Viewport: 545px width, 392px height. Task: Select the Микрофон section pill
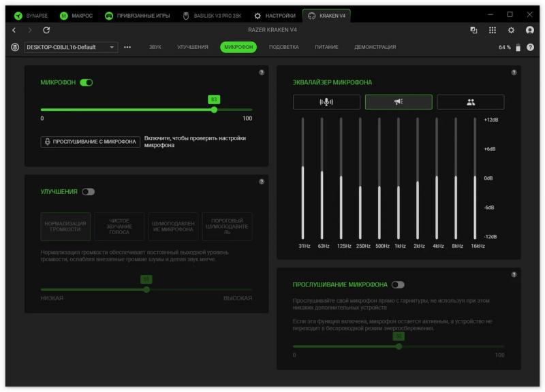click(238, 47)
